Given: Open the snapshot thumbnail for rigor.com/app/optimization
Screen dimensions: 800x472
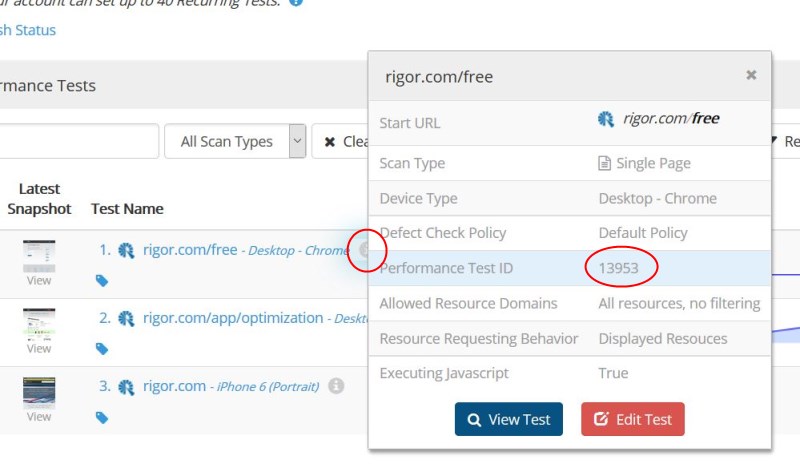Looking at the screenshot, I should point(39,325).
